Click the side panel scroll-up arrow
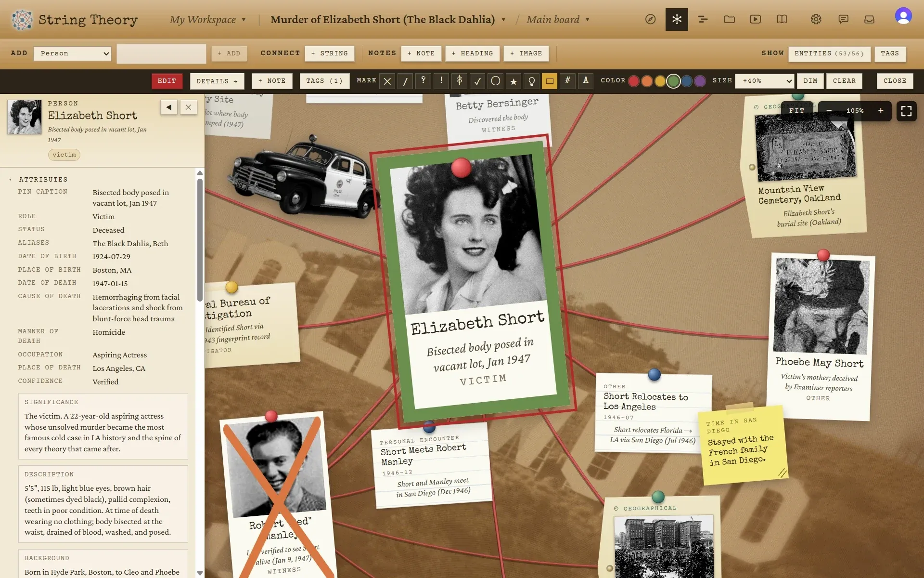 point(200,173)
